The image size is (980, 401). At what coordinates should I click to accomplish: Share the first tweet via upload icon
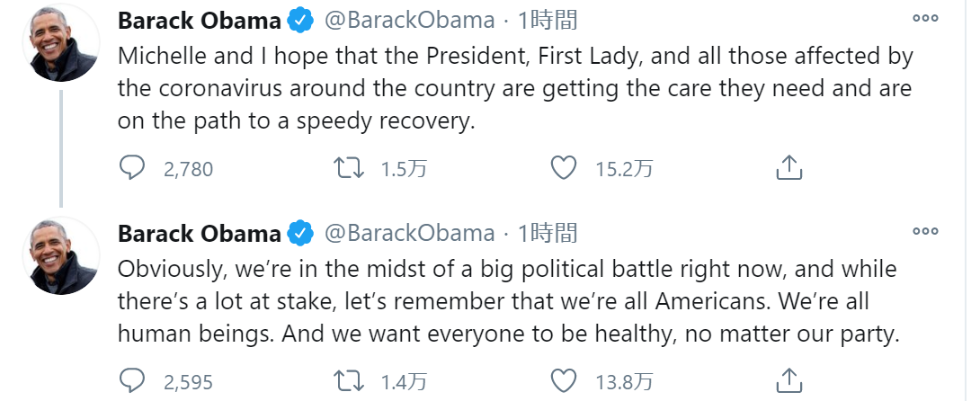tap(788, 168)
